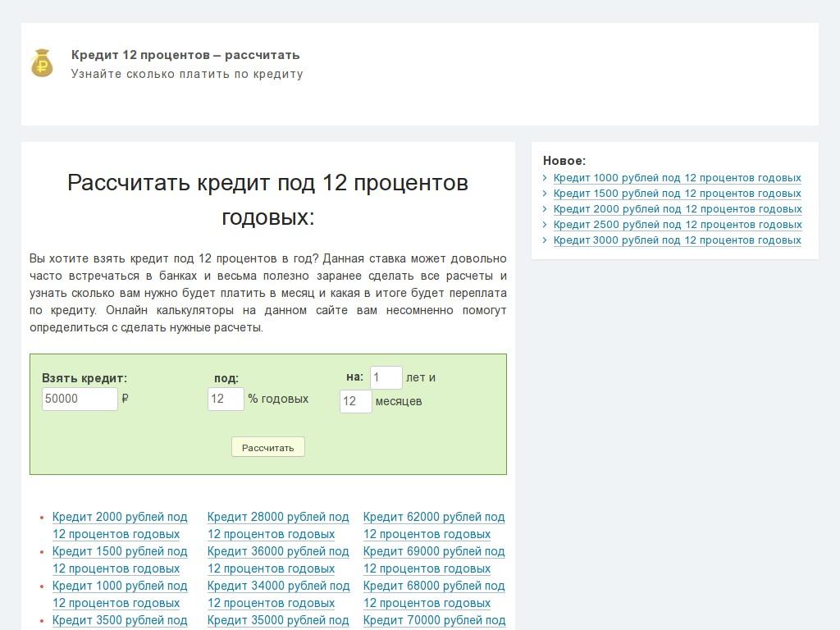Click the months field showing 12
The height and width of the screenshot is (630, 840).
pos(356,401)
